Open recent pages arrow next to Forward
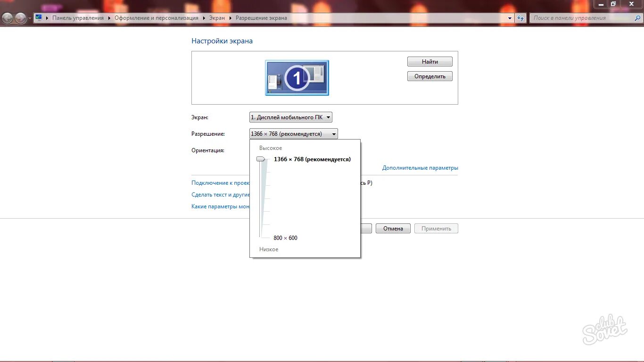 (x=30, y=18)
